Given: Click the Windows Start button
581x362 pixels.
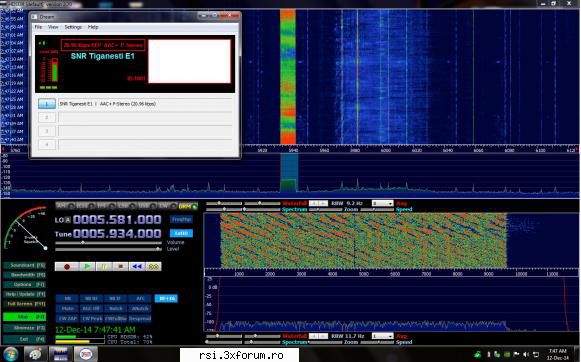Looking at the screenshot, I should (10, 355).
